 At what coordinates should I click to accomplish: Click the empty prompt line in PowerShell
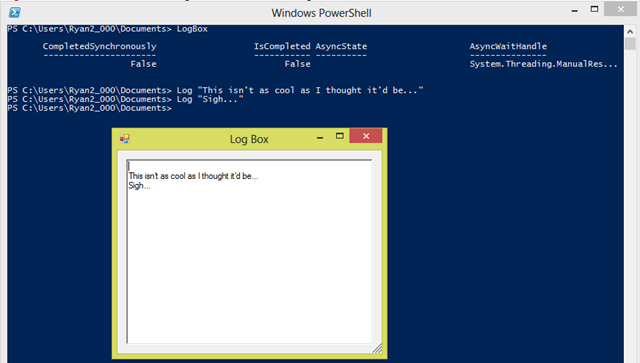(x=90, y=108)
